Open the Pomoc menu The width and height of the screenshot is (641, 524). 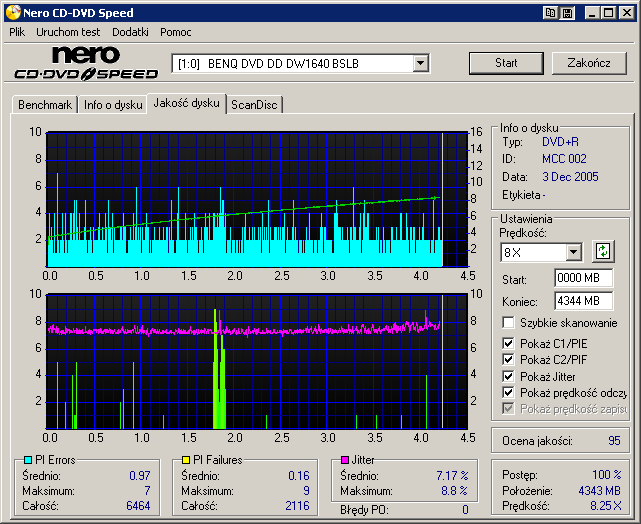click(175, 32)
